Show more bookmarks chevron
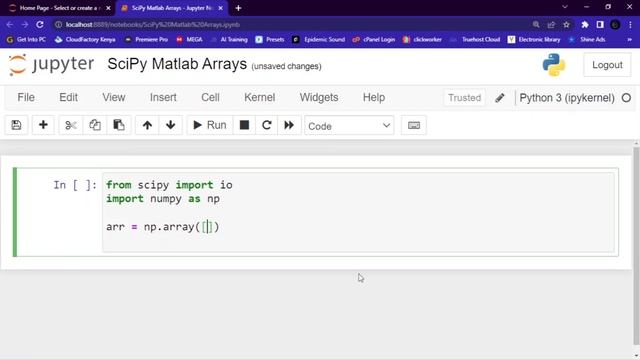 coord(629,40)
